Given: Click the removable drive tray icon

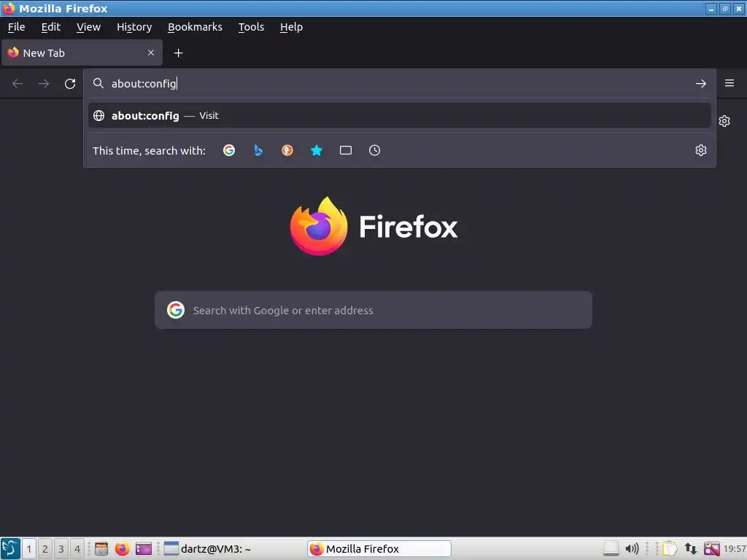Looking at the screenshot, I should point(611,548).
